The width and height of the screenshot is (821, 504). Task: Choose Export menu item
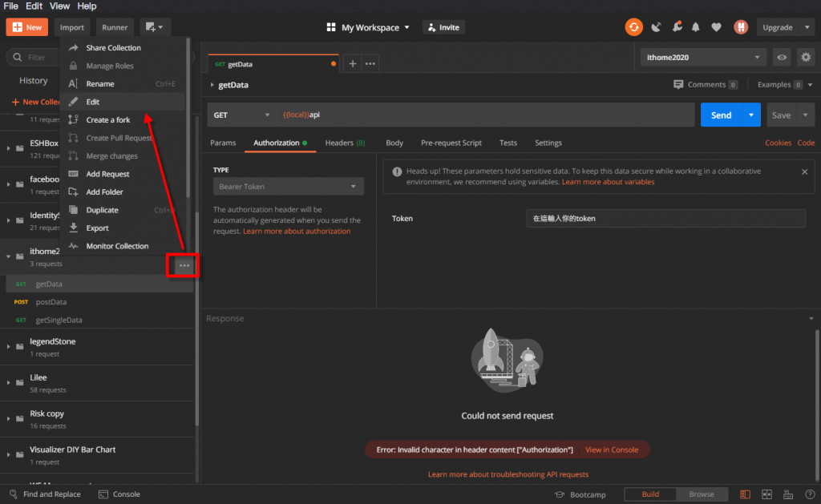[123, 228]
